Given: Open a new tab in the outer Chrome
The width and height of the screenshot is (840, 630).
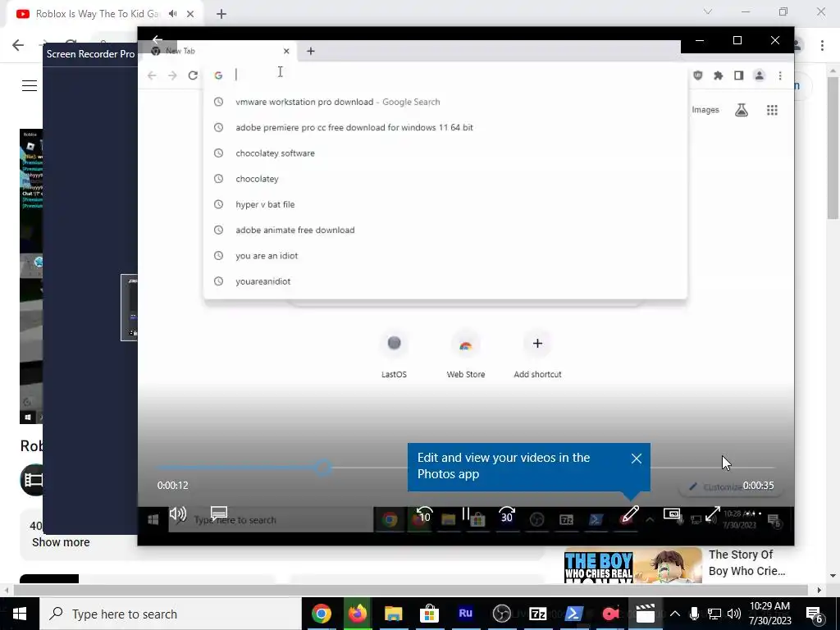Looking at the screenshot, I should click(221, 14).
